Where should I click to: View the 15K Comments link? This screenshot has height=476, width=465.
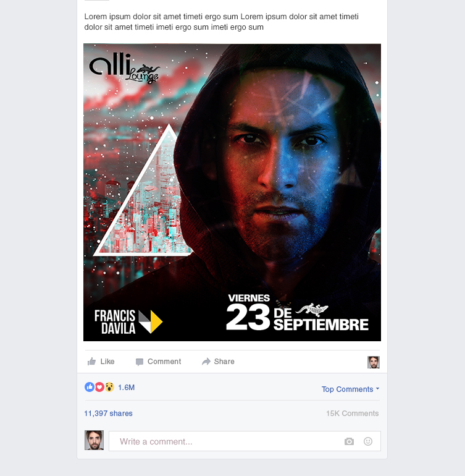point(353,414)
